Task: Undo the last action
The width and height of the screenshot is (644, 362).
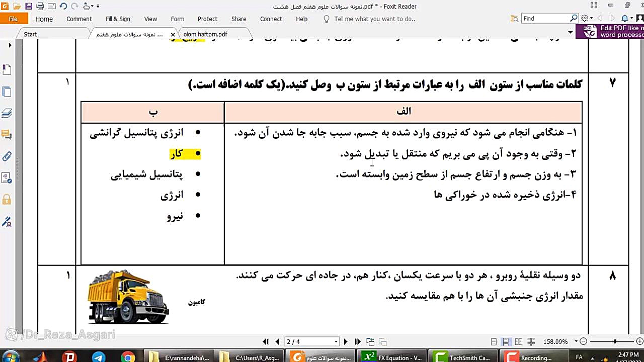Action: [63, 7]
